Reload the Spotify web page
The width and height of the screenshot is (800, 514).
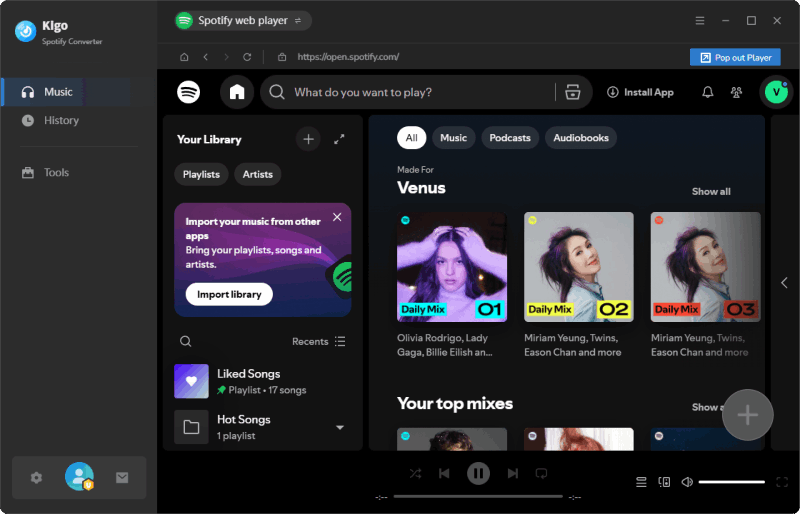(x=247, y=57)
